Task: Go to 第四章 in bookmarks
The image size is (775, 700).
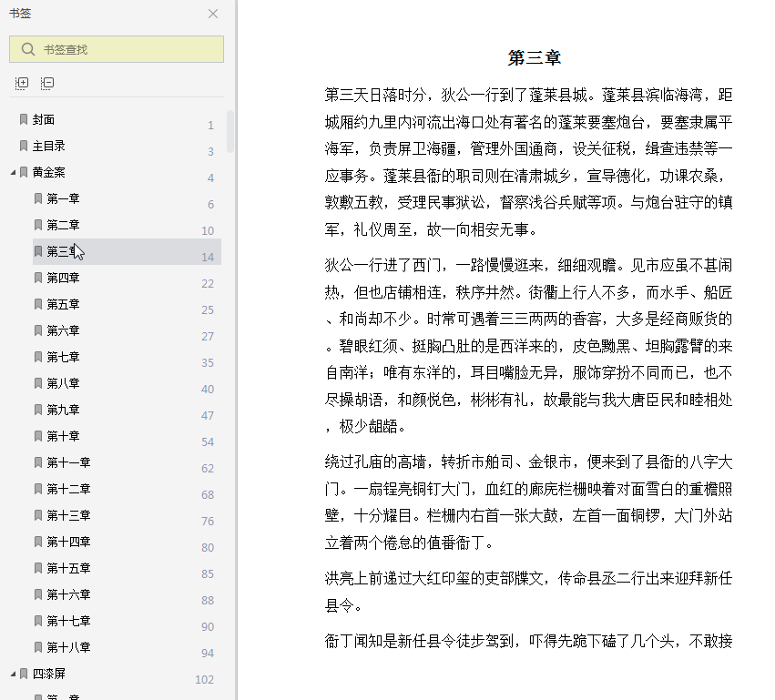Action: (63, 279)
